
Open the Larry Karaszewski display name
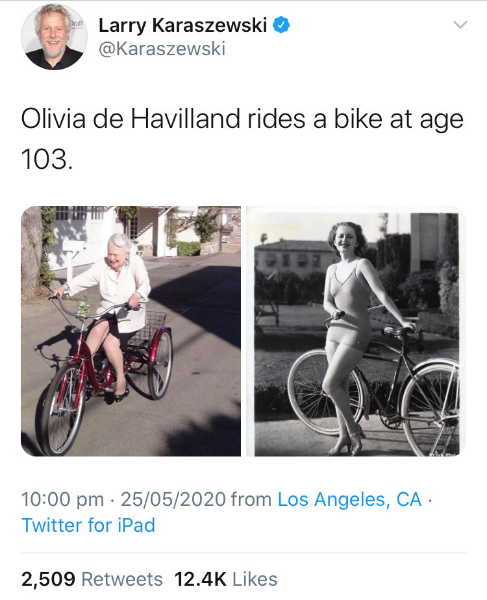coord(182,26)
